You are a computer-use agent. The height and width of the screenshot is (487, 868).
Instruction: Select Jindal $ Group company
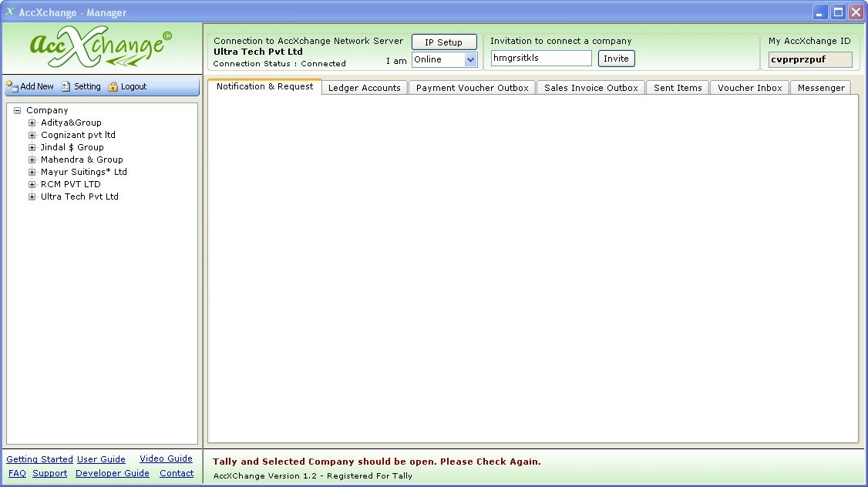tap(72, 147)
